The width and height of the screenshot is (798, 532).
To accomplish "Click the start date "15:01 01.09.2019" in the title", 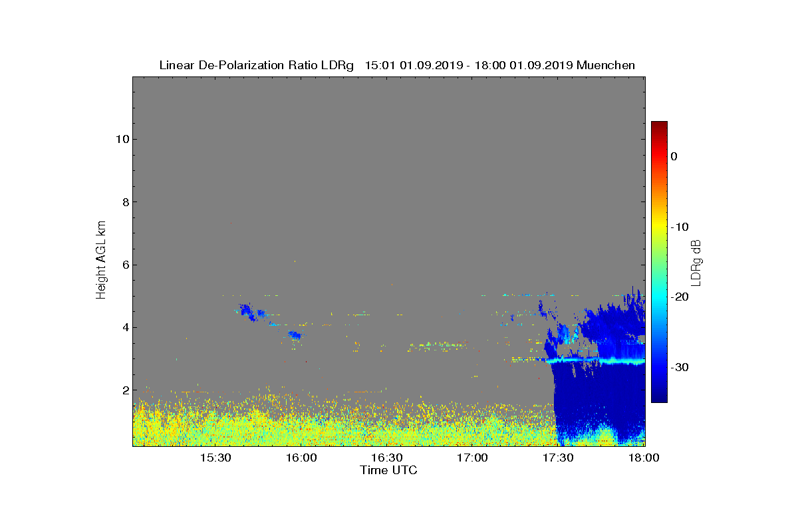I will pos(412,65).
